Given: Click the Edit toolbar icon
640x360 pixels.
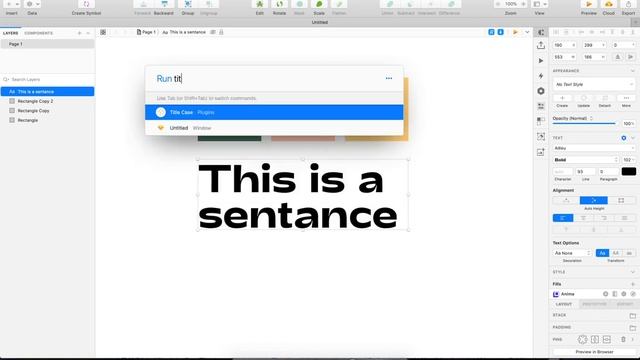Looking at the screenshot, I should point(260,4).
